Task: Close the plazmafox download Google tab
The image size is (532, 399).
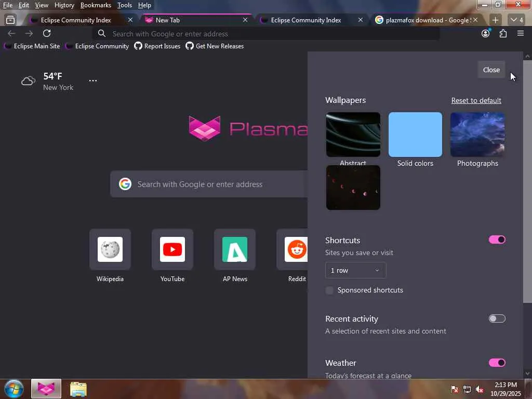Action: (x=475, y=20)
